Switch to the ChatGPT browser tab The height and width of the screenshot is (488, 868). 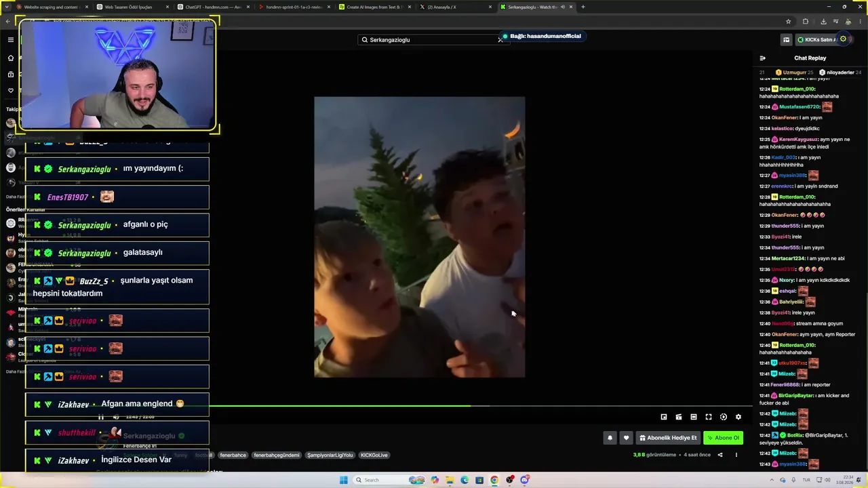212,7
